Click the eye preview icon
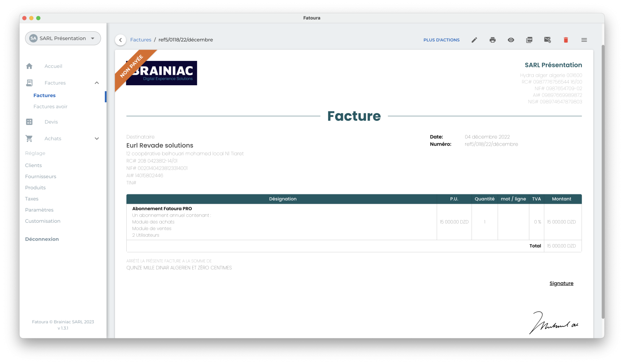 tap(511, 40)
